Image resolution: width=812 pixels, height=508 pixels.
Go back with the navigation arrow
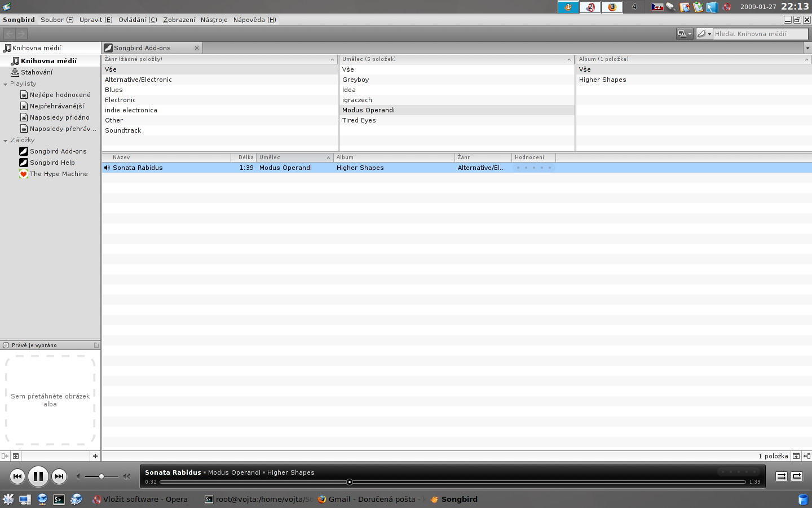click(x=10, y=34)
